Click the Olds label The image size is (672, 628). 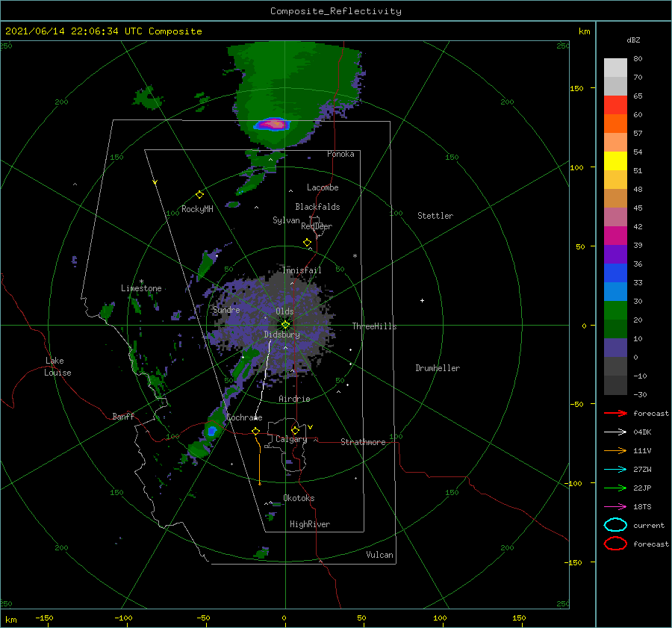click(284, 311)
